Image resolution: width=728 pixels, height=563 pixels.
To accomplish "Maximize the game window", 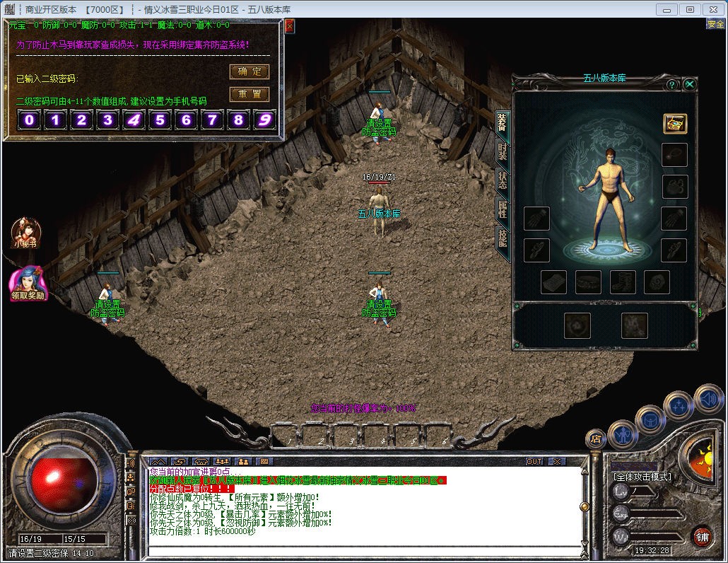I will click(x=690, y=9).
